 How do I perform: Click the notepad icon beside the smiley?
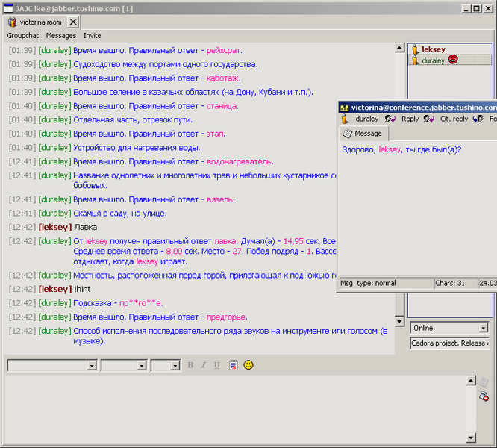[x=234, y=365]
